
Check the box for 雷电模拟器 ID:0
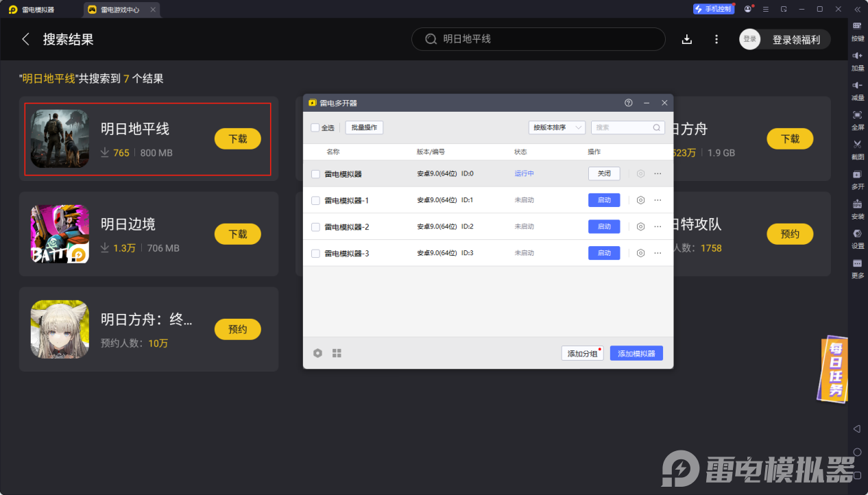coord(315,174)
